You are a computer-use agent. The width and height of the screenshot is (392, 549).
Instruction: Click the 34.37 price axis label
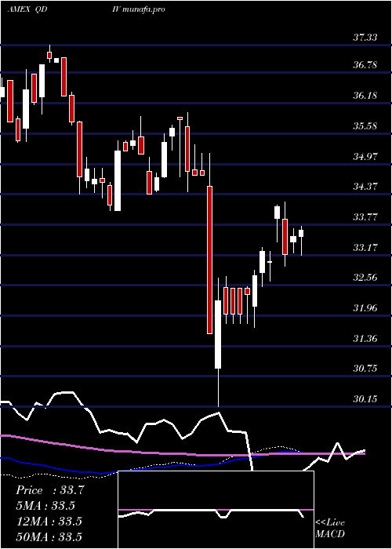pyautogui.click(x=365, y=187)
